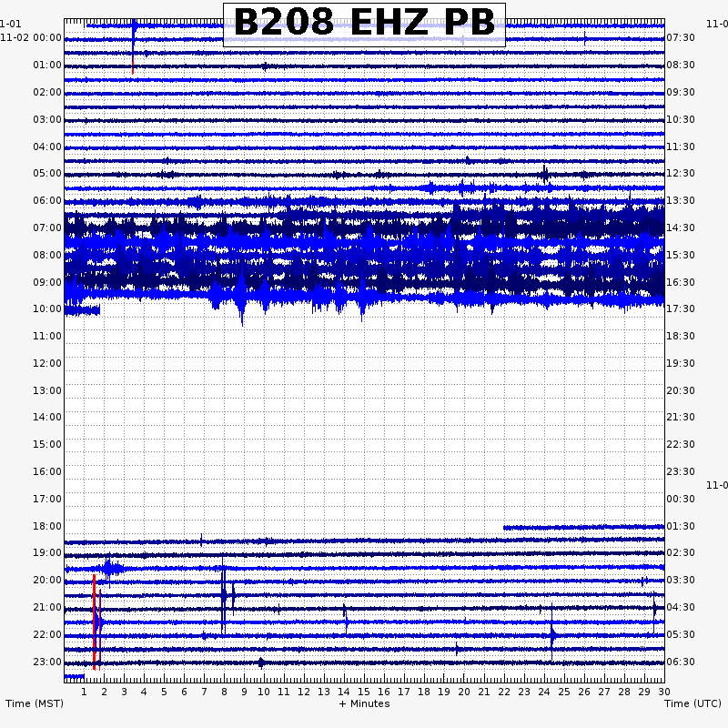Click the 09:30 UTC time label
This screenshot has width=728, height=728.
click(681, 93)
